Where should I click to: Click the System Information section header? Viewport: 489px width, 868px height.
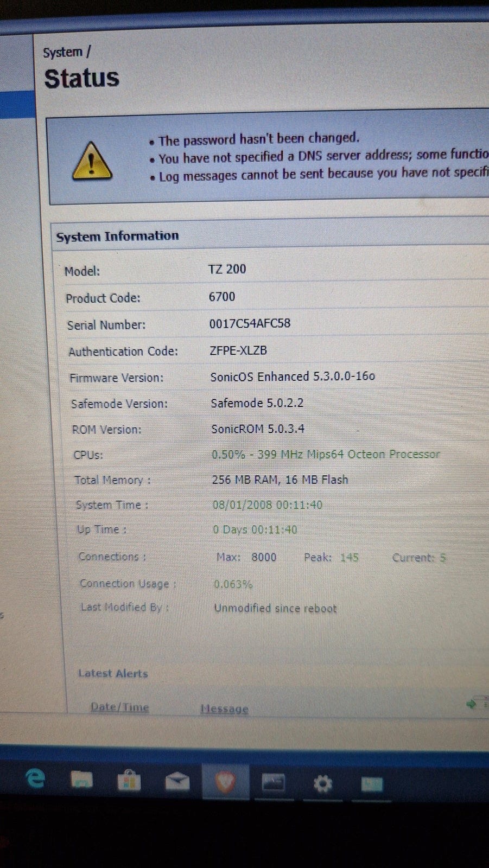117,237
